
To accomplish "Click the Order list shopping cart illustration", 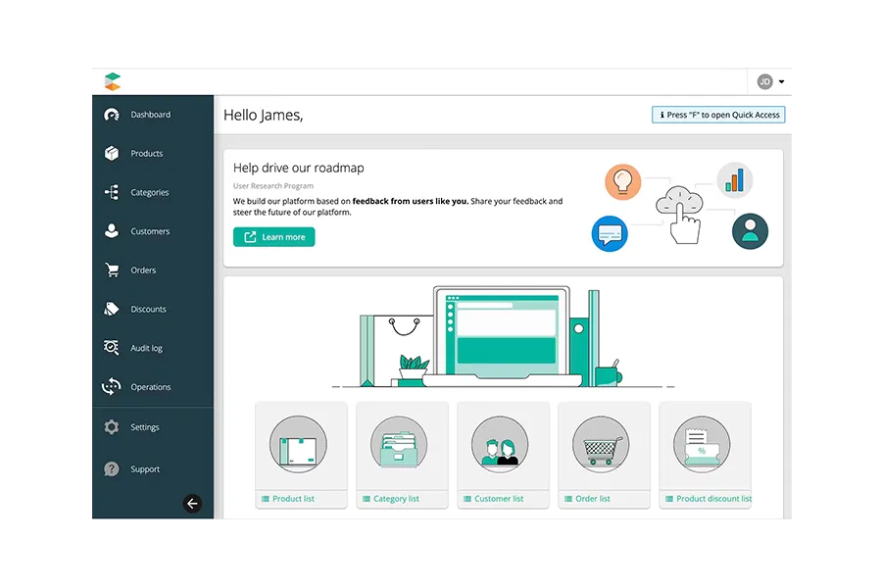I will coord(601,445).
